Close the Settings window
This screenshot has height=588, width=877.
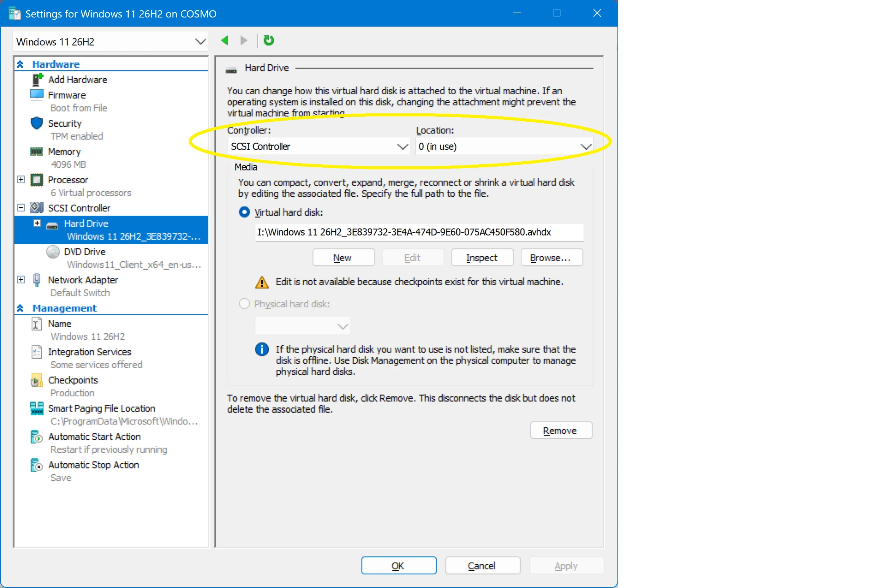tap(597, 13)
